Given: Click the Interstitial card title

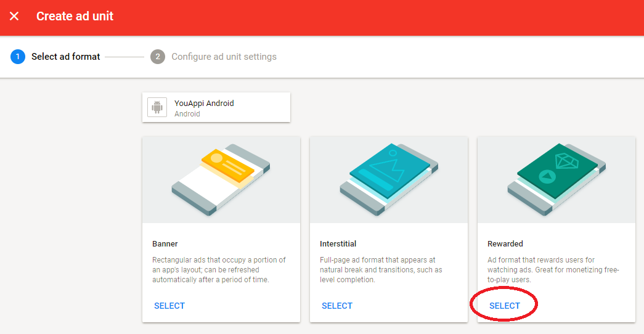Looking at the screenshot, I should click(338, 244).
